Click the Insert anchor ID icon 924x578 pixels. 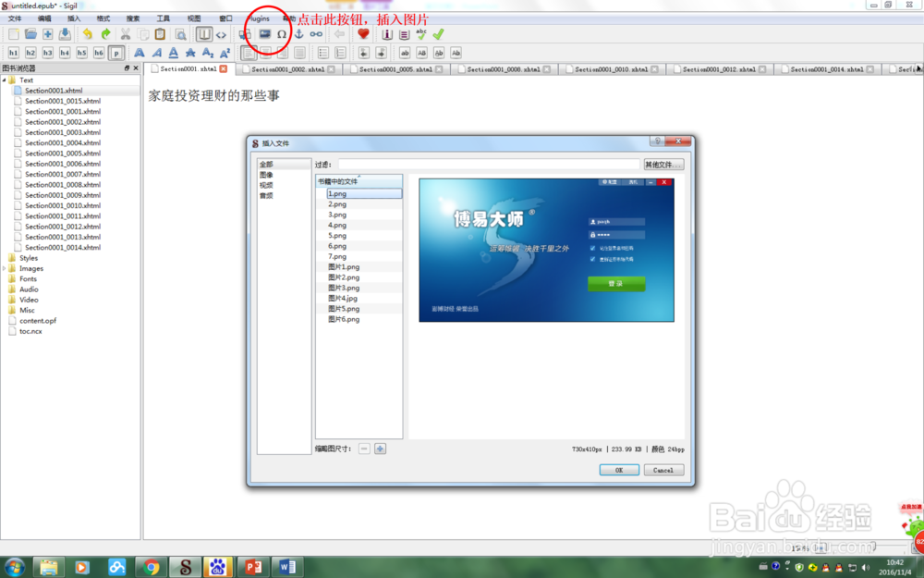coord(298,34)
